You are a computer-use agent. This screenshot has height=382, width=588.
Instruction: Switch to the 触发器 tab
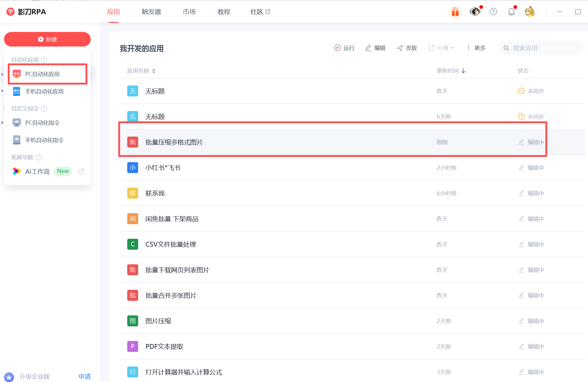(x=151, y=12)
